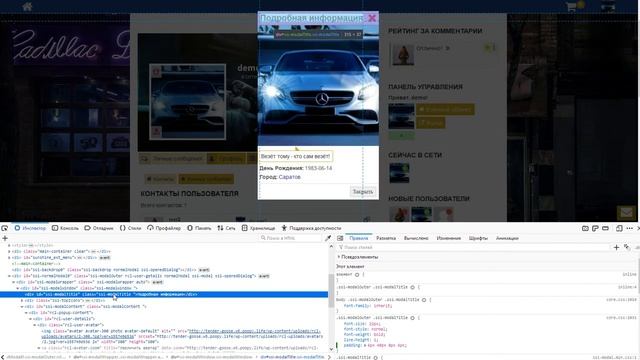Click the markup panel vertical scrollbar
640x360 pixels.
(x=331, y=292)
